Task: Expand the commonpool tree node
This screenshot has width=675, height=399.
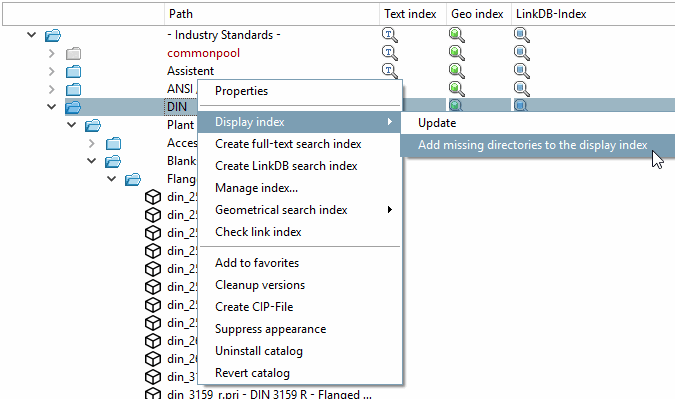Action: 52,53
